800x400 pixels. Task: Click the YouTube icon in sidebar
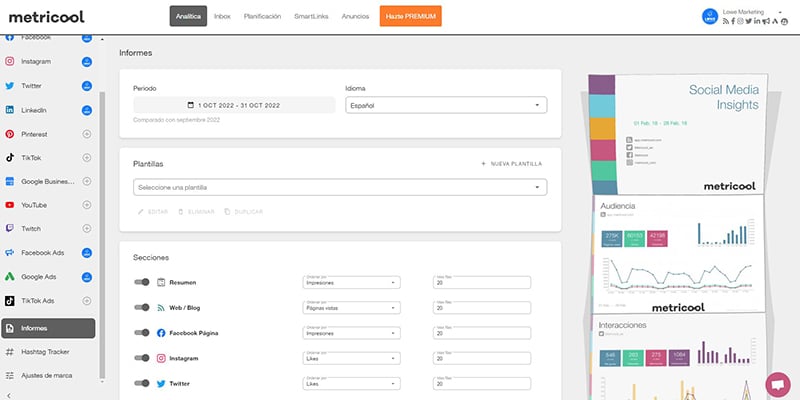10,205
